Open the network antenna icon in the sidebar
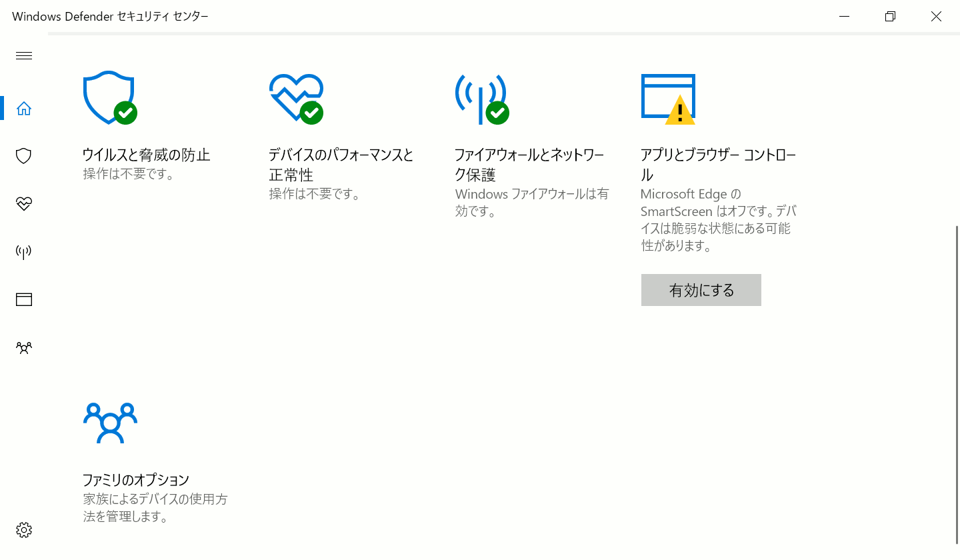Screen dimensions: 960x560 tap(24, 252)
